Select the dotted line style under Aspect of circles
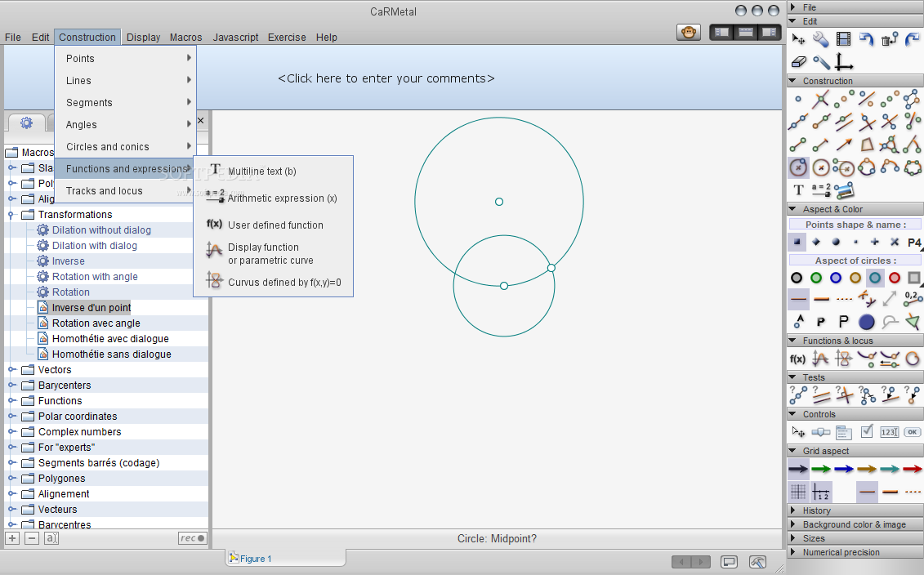924x575 pixels. pos(844,299)
